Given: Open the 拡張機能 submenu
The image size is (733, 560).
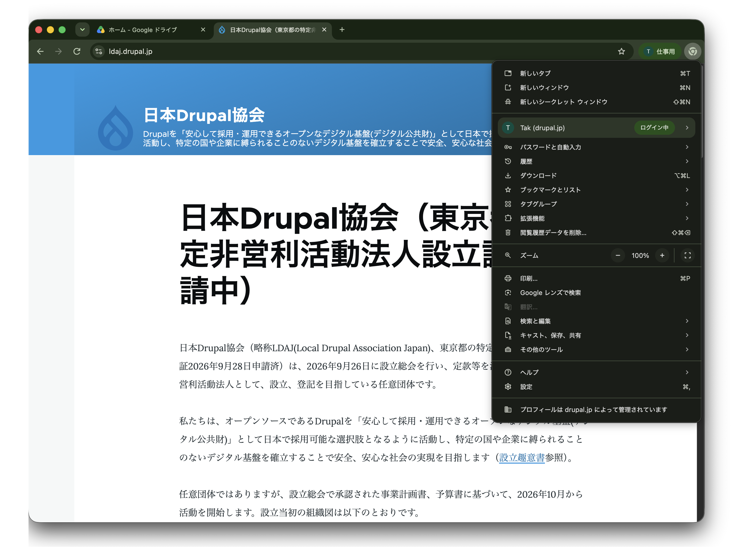Looking at the screenshot, I should 596,218.
